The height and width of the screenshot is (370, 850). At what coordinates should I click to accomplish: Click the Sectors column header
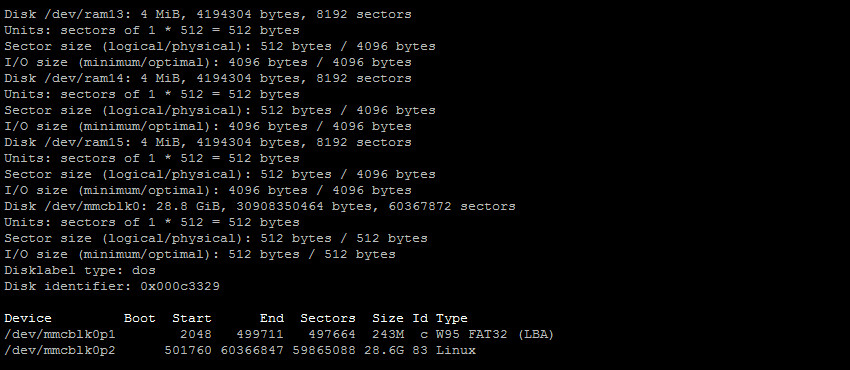(328, 319)
